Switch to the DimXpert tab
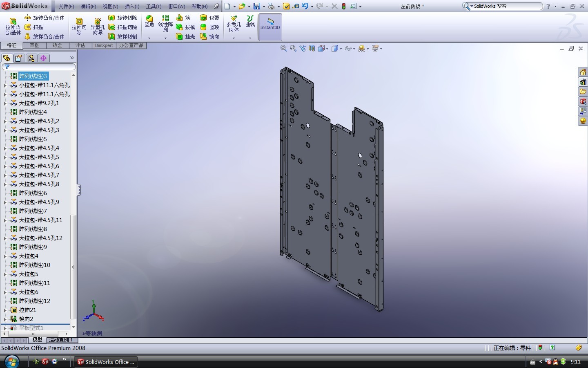 104,45
